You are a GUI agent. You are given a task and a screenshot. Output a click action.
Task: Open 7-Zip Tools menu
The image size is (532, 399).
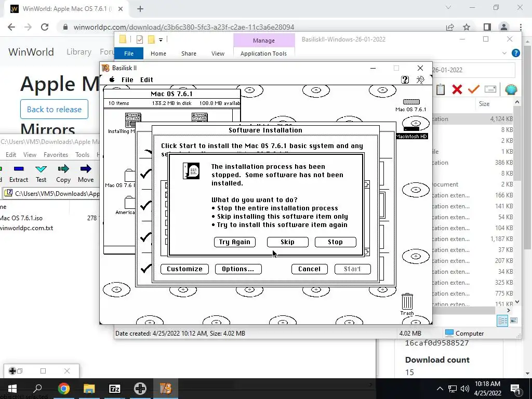coord(82,155)
